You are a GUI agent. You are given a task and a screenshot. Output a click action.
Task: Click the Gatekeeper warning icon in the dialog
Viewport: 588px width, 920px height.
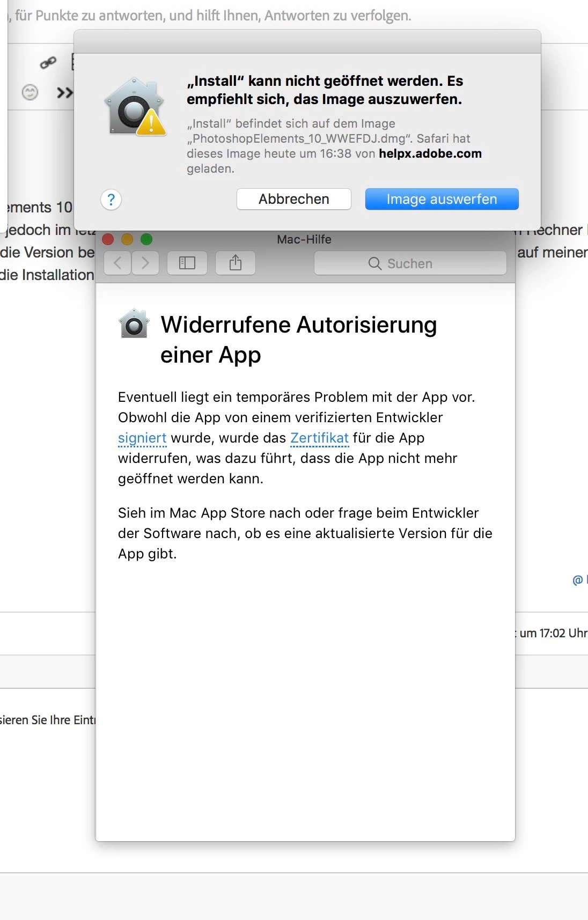point(136,106)
